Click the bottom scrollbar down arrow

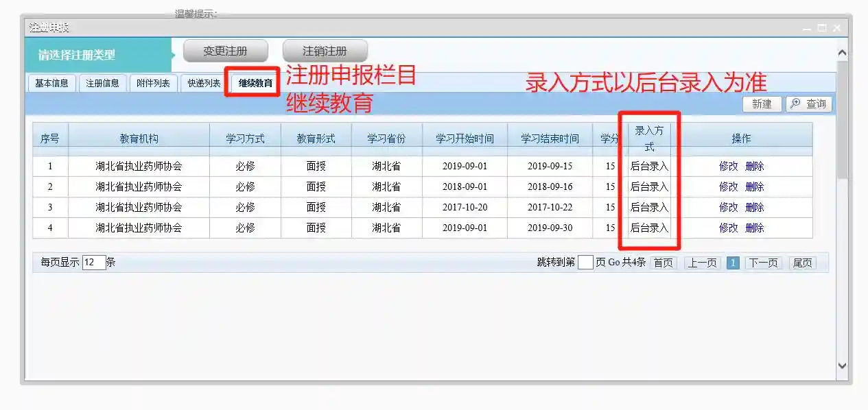click(x=843, y=366)
